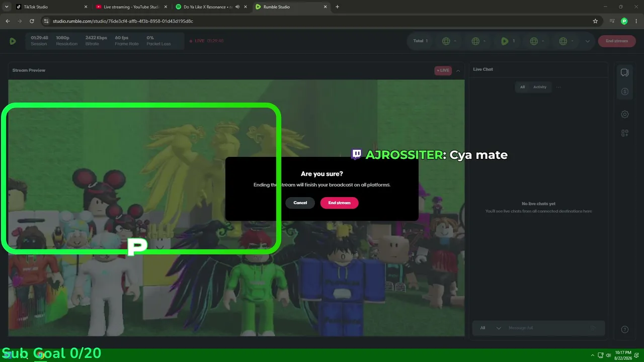The width and height of the screenshot is (644, 362).
Task: Switch to the TikTok Studio browser tab
Action: click(x=50, y=7)
